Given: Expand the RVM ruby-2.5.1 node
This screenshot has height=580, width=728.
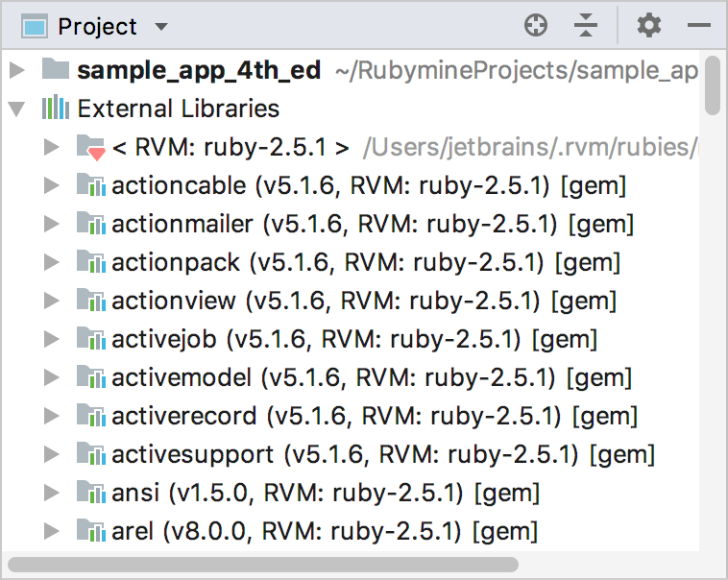Looking at the screenshot, I should point(51,147).
